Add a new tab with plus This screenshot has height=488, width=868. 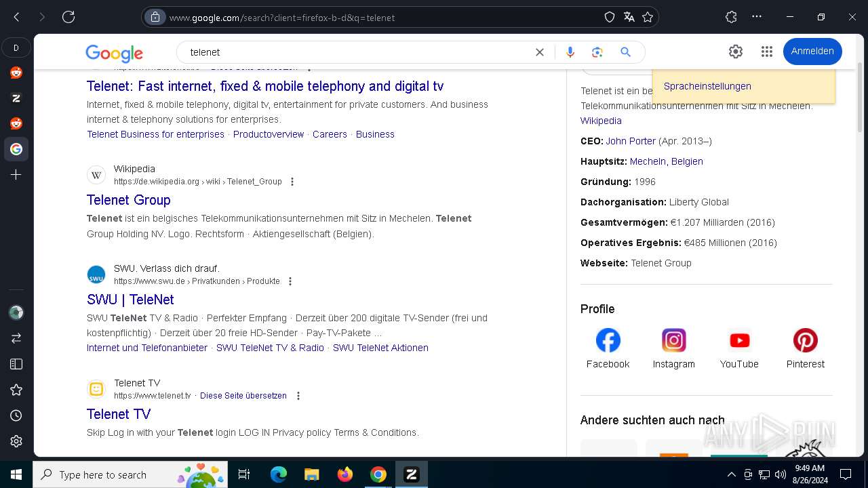pyautogui.click(x=16, y=175)
